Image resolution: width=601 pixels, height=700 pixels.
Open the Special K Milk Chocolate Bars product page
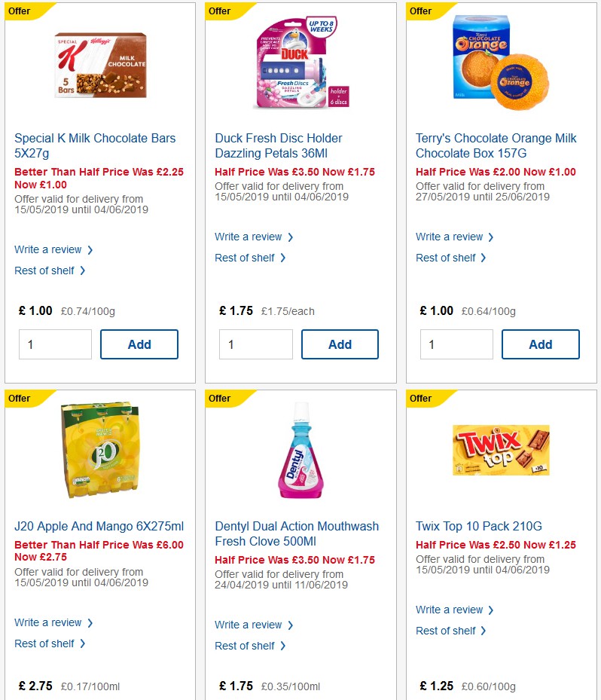(x=94, y=145)
